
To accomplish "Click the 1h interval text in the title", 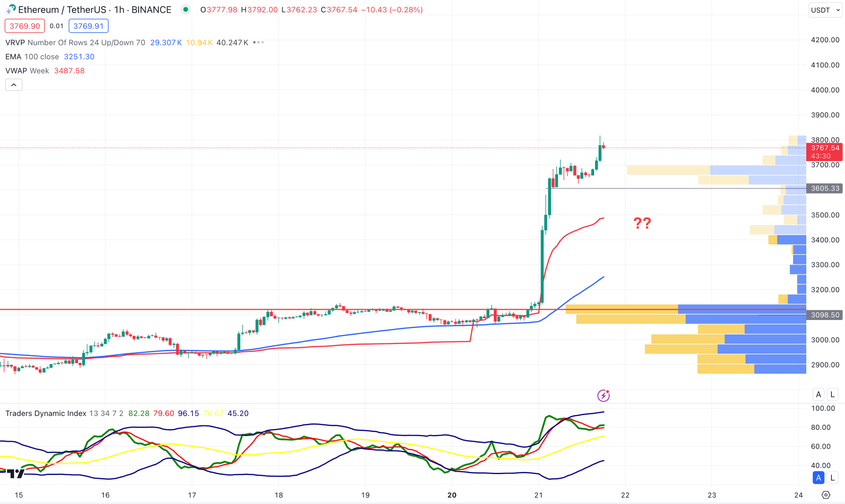I will coord(119,10).
